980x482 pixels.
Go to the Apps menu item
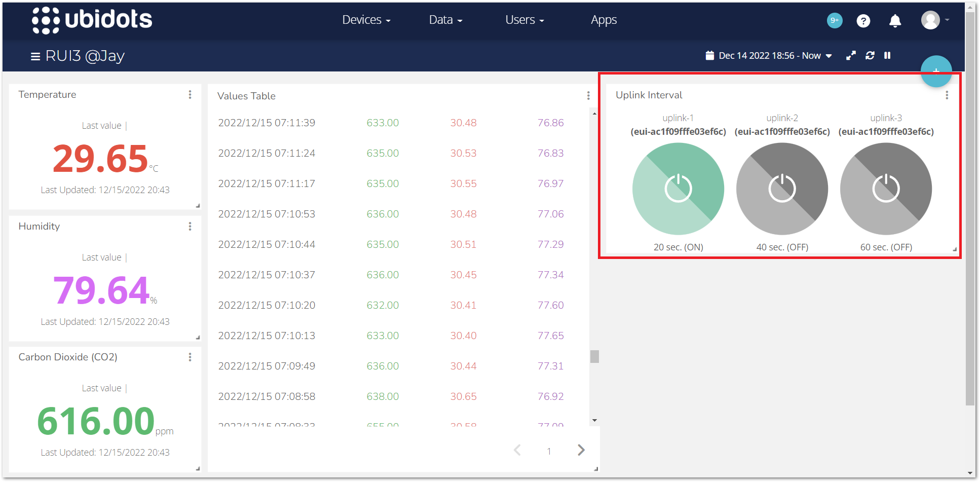604,20
